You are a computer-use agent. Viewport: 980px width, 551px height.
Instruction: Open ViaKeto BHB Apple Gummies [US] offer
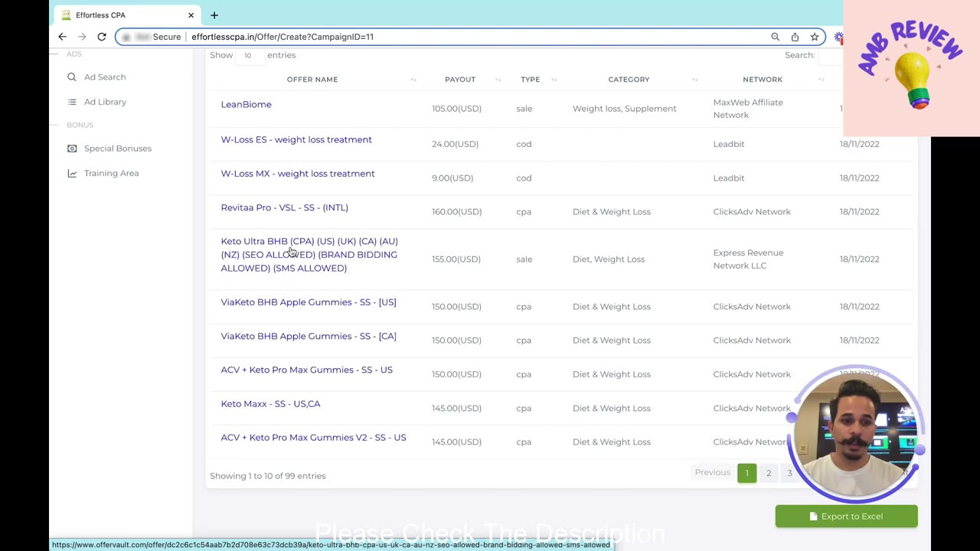[x=309, y=302]
